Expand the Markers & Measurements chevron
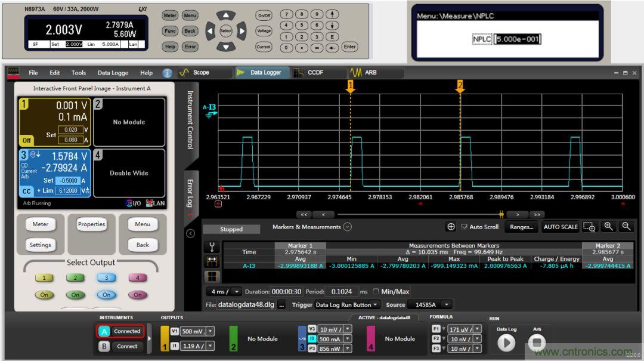The height and width of the screenshot is (361, 644). pyautogui.click(x=347, y=227)
